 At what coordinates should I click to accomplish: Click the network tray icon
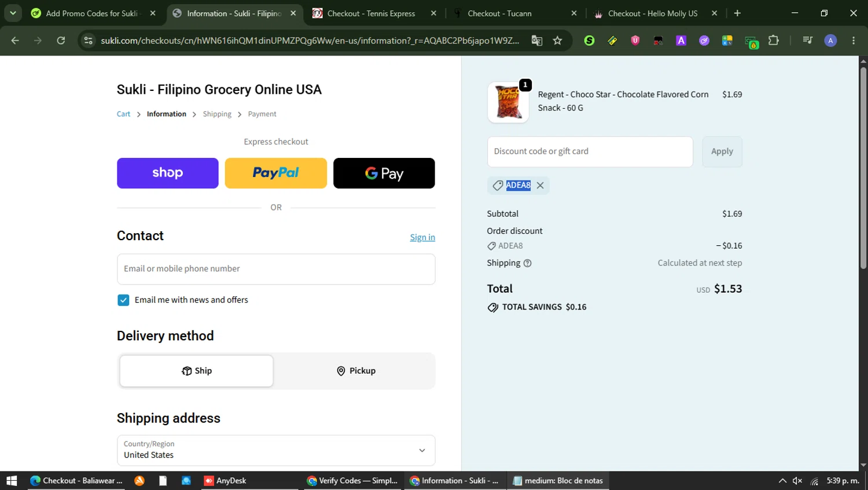click(x=814, y=481)
